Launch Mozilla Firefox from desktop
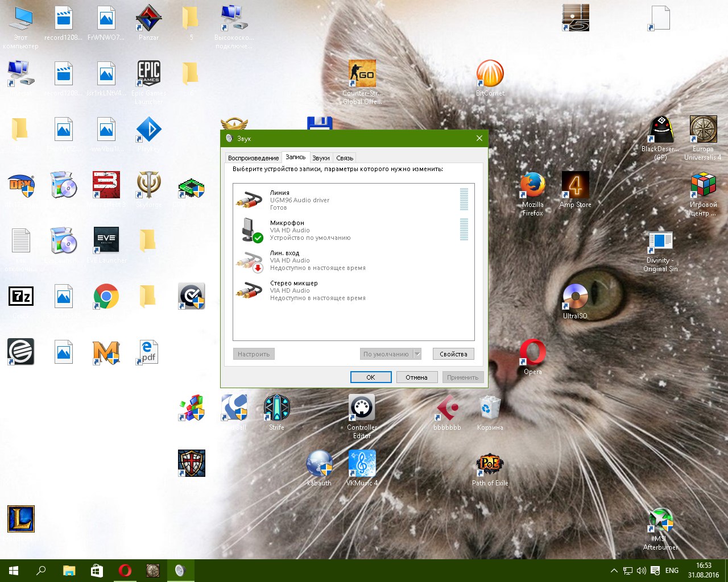 point(532,194)
